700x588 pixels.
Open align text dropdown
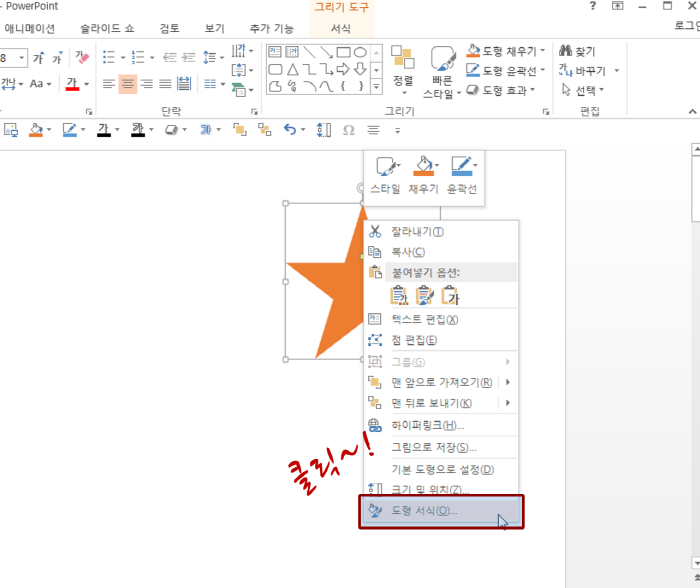(242, 70)
